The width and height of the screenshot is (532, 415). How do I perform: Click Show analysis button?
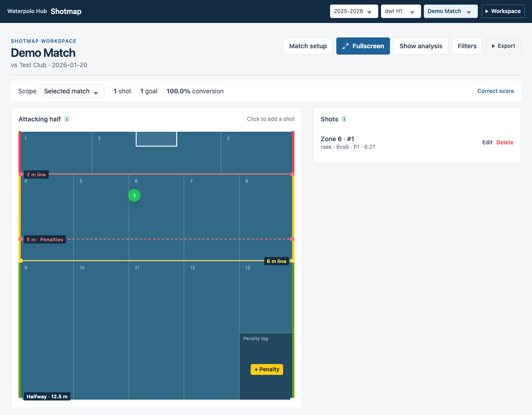tap(421, 46)
